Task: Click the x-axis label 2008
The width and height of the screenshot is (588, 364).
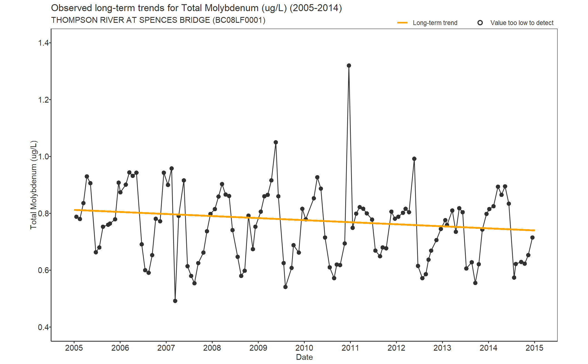Action: (212, 348)
